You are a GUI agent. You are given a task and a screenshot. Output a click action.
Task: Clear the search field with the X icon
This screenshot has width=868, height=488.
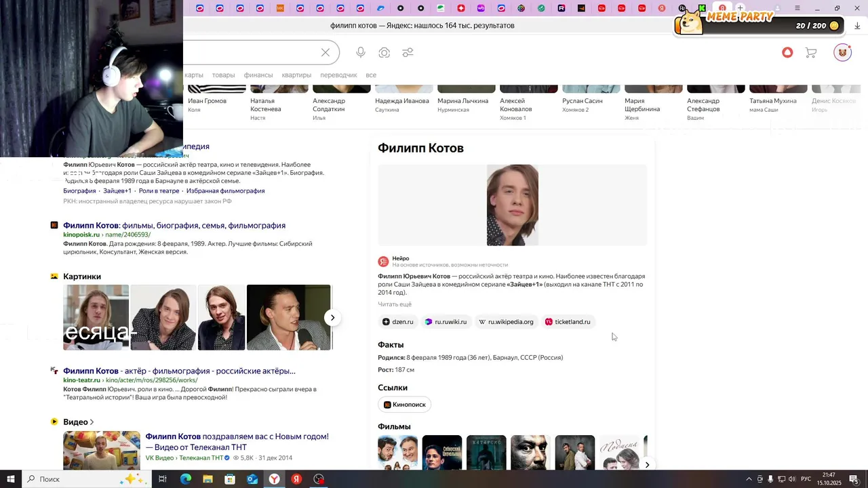tap(325, 53)
